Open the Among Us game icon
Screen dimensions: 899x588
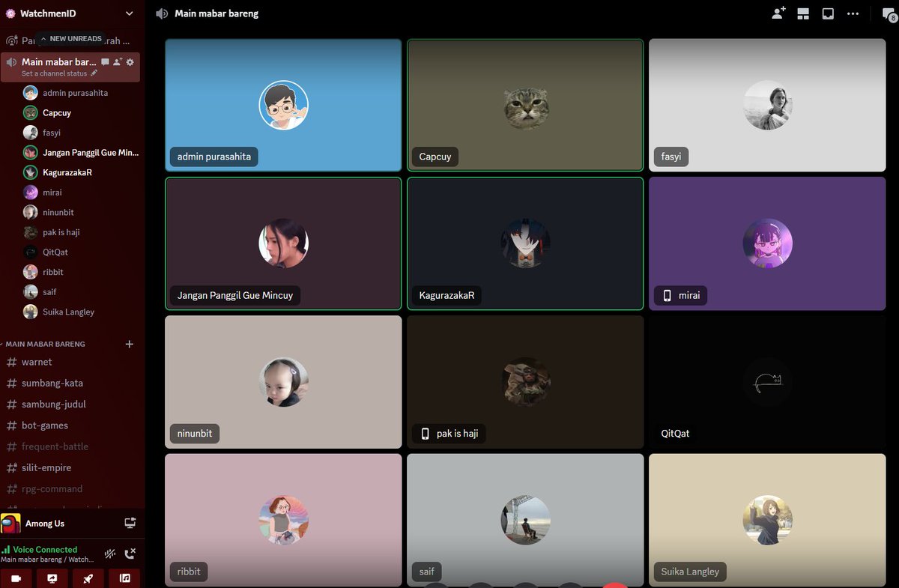click(x=11, y=524)
